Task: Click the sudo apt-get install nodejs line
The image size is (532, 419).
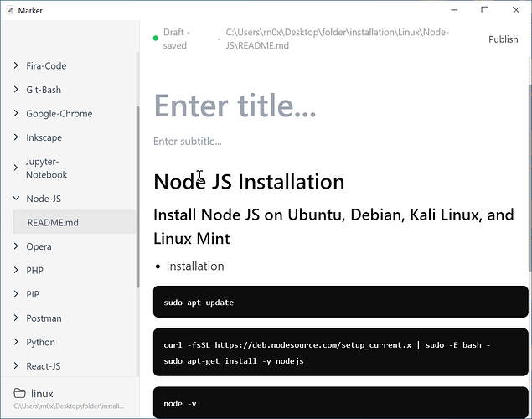Action: tap(234, 361)
